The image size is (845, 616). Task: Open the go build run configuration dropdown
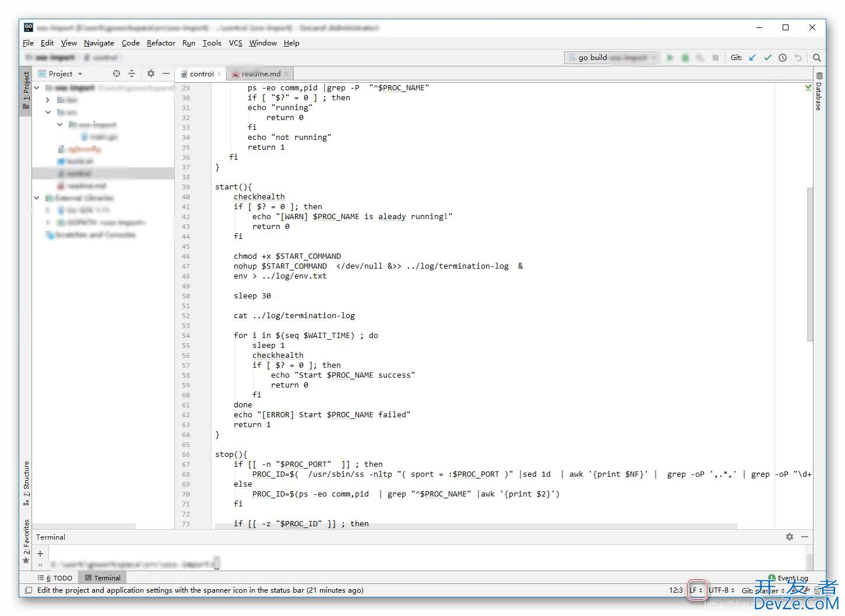[613, 58]
